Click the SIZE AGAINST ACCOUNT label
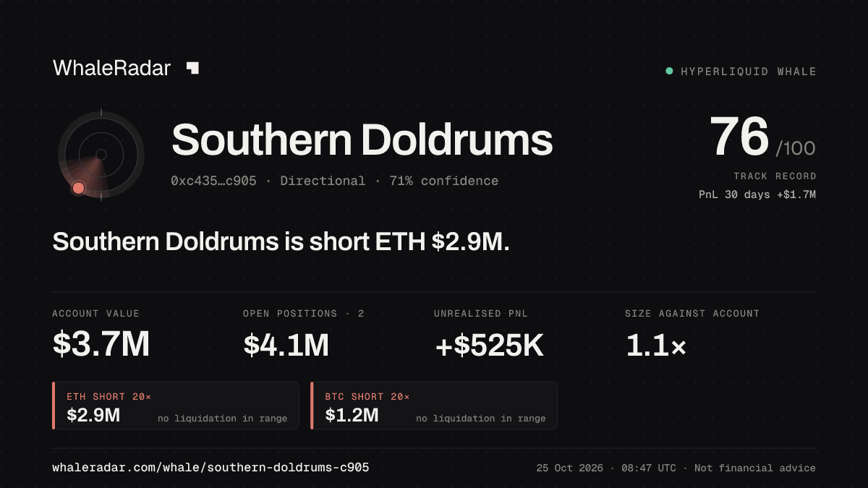Image resolution: width=868 pixels, height=488 pixels. click(692, 313)
